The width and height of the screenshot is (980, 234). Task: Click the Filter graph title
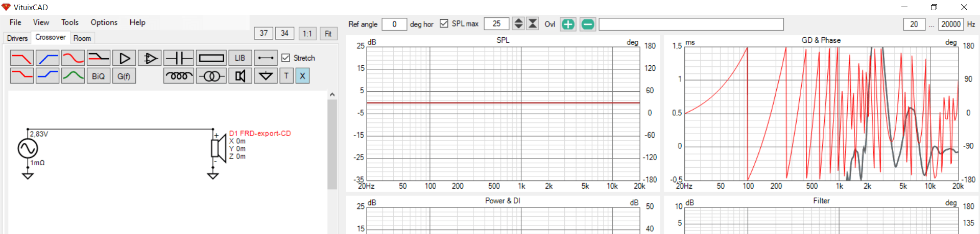click(x=821, y=201)
